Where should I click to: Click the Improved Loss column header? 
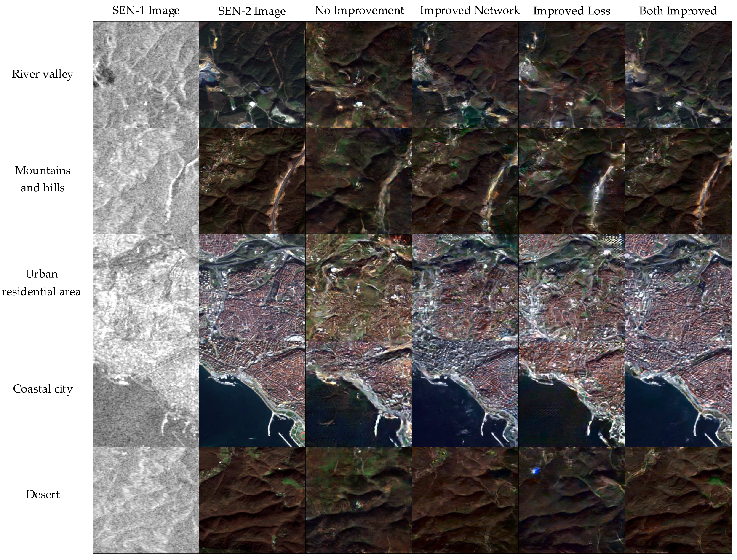pos(572,11)
